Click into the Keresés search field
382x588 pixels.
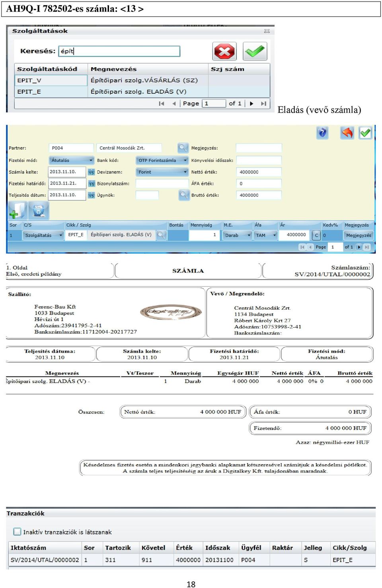pos(119,51)
